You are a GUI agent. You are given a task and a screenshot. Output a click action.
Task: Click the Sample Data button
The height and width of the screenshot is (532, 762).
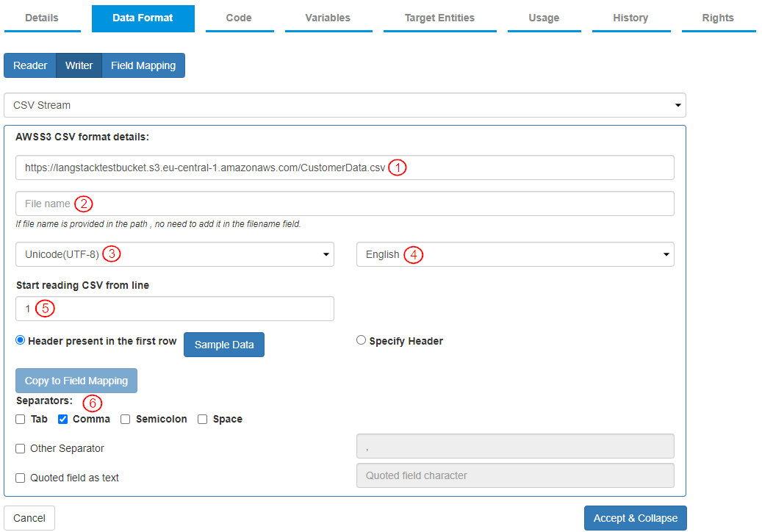pos(224,345)
